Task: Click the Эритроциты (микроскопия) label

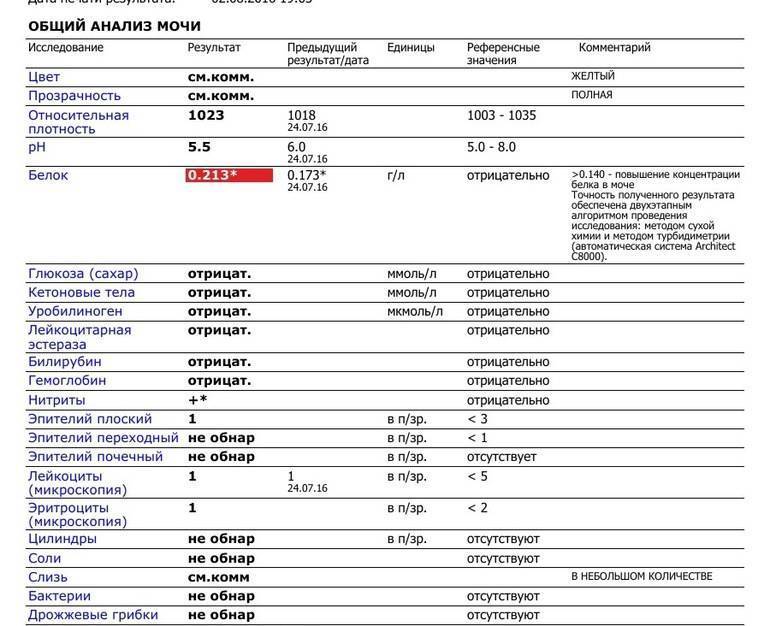Action: (x=78, y=515)
